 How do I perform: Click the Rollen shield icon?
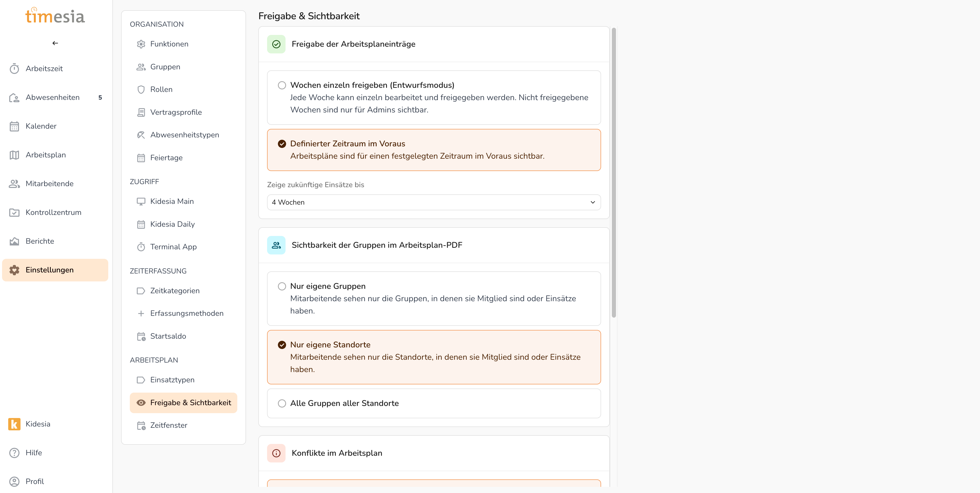[141, 89]
